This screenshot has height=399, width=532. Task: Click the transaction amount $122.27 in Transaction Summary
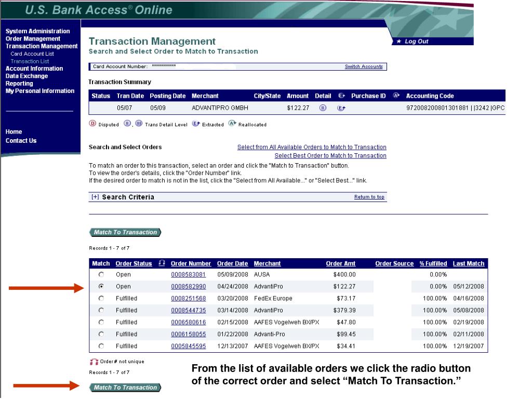[x=298, y=108]
